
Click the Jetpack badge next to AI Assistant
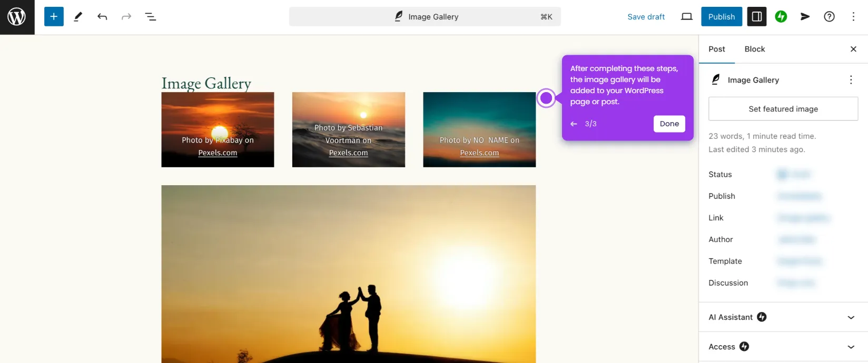coord(762,317)
